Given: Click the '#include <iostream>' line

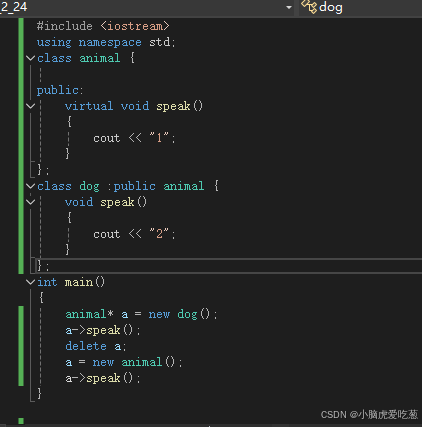Looking at the screenshot, I should (103, 26).
